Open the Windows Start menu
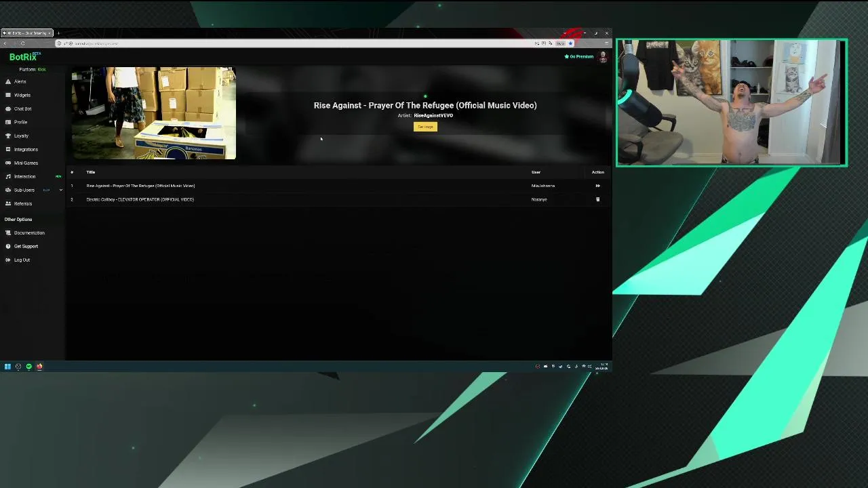The height and width of the screenshot is (488, 868). click(7, 367)
